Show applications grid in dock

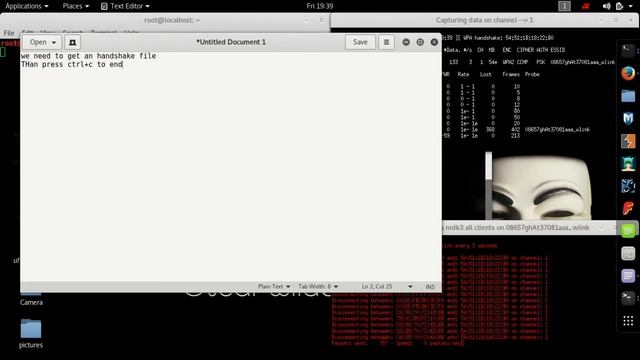(628, 321)
